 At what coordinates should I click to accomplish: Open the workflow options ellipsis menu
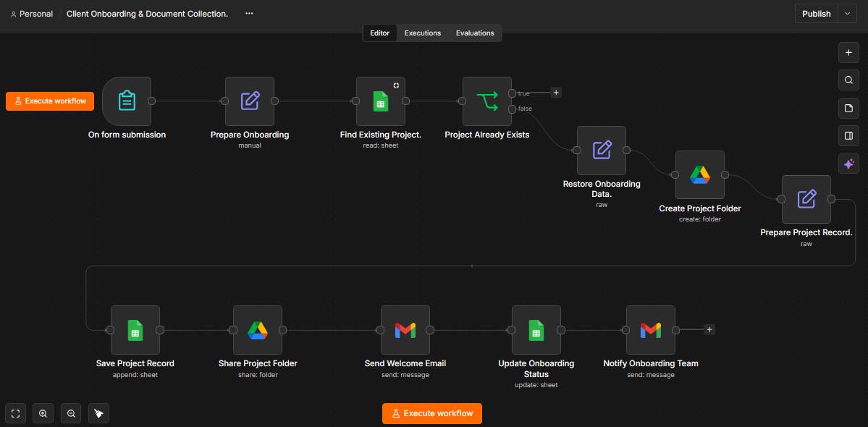[249, 13]
